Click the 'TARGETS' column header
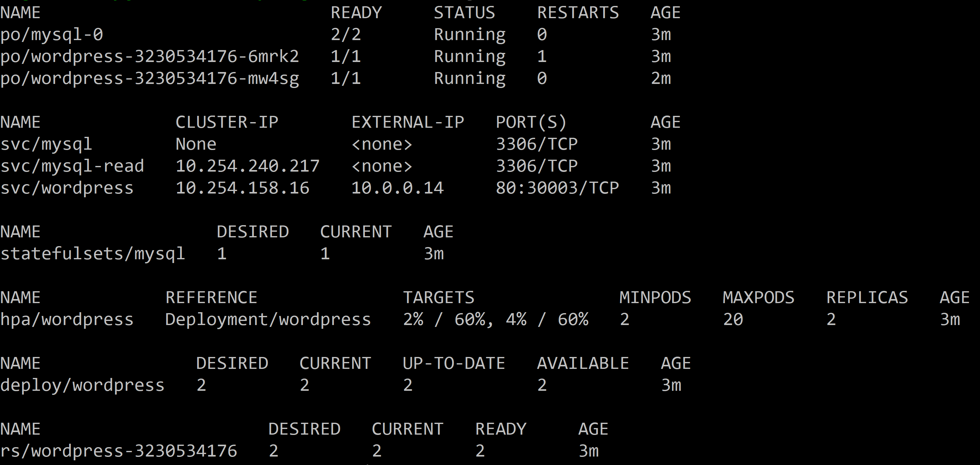 click(438, 298)
